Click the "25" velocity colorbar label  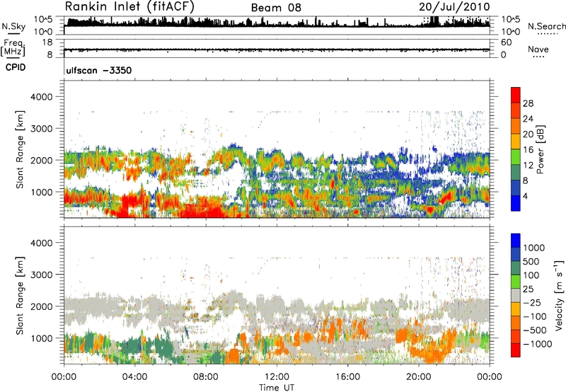[528, 289]
